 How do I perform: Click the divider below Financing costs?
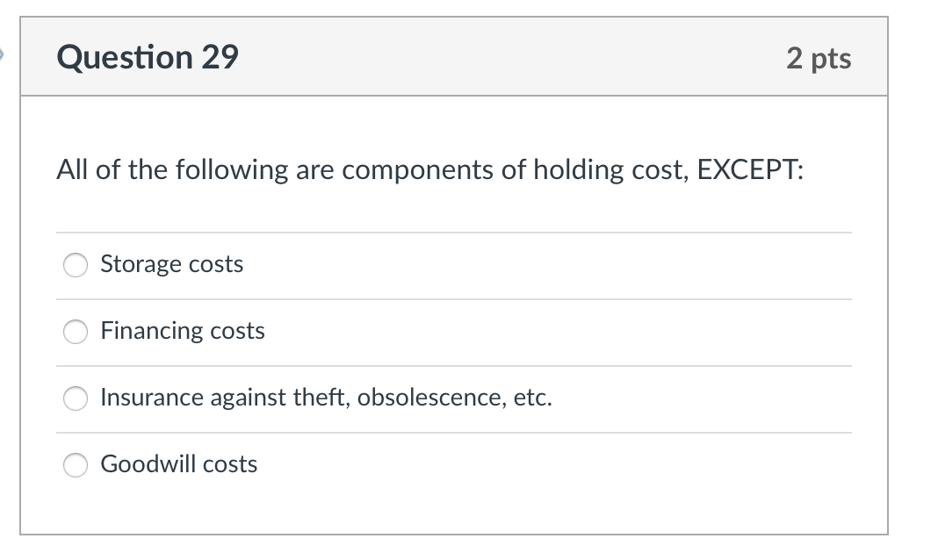pyautogui.click(x=453, y=365)
